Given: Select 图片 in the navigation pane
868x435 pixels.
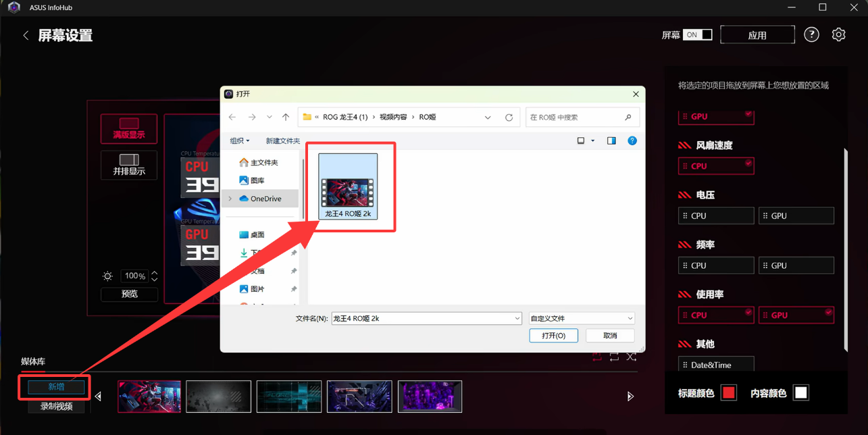Looking at the screenshot, I should [x=252, y=288].
